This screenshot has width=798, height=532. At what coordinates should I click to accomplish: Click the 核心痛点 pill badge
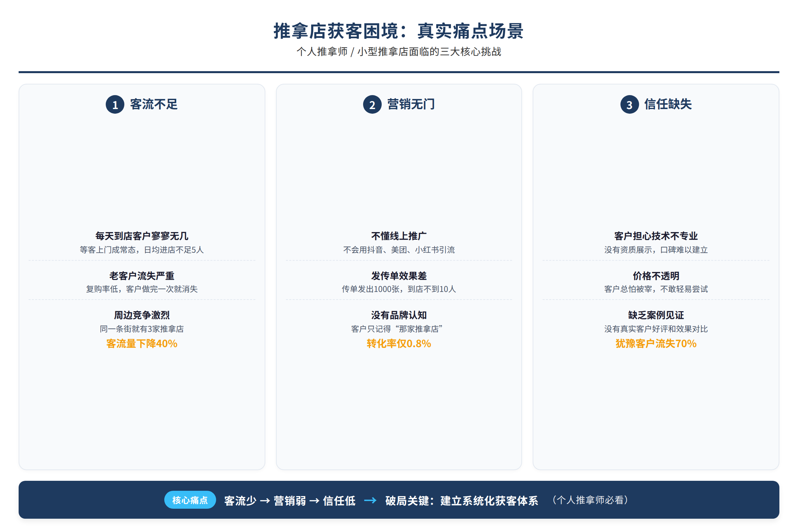190,500
